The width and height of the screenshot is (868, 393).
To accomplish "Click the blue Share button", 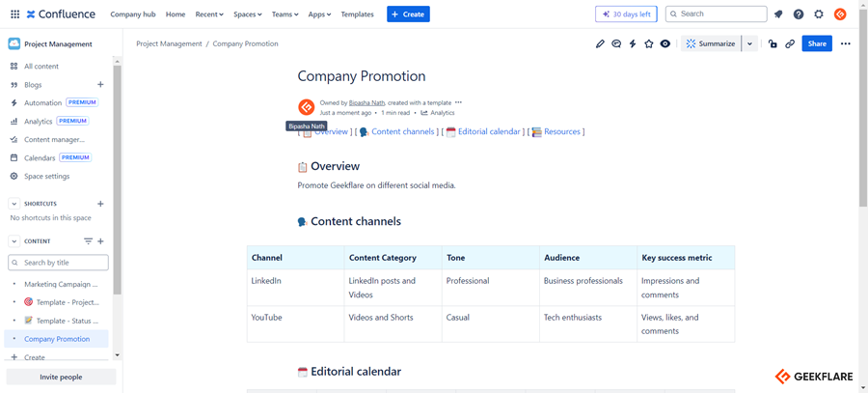I will (817, 43).
